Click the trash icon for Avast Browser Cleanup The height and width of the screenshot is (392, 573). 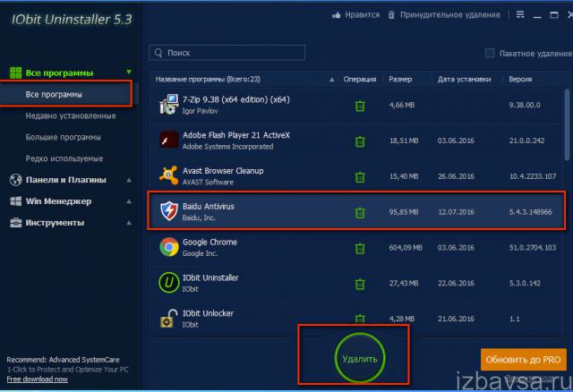[x=360, y=177]
